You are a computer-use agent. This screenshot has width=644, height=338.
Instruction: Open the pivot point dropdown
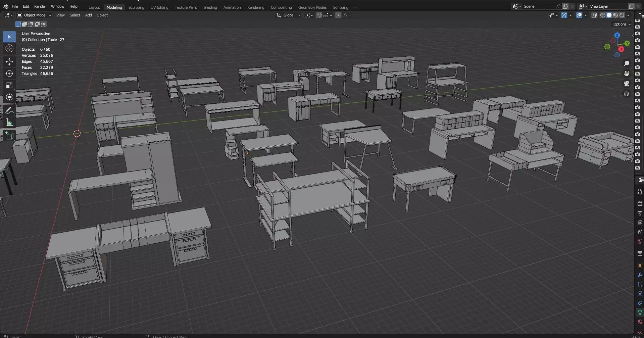click(x=309, y=15)
